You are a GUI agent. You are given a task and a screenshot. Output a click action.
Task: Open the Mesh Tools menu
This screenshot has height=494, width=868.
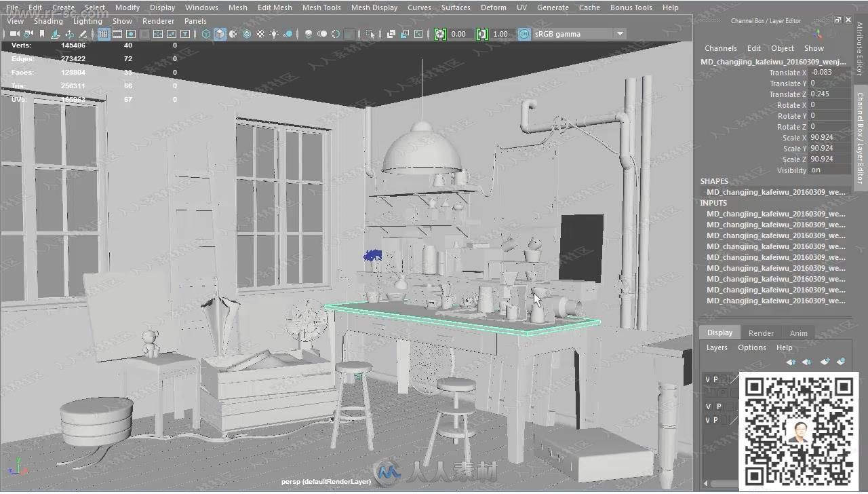(x=321, y=7)
